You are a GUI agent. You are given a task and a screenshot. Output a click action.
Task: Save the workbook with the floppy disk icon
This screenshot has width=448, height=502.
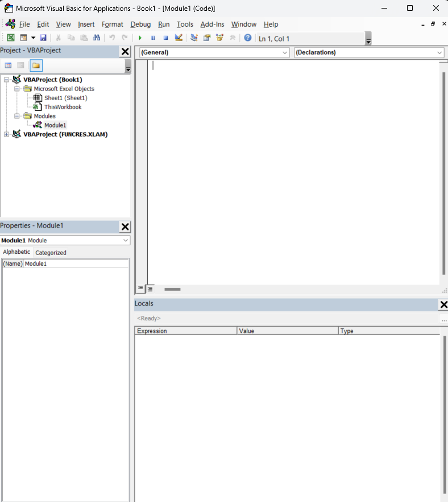(x=43, y=38)
